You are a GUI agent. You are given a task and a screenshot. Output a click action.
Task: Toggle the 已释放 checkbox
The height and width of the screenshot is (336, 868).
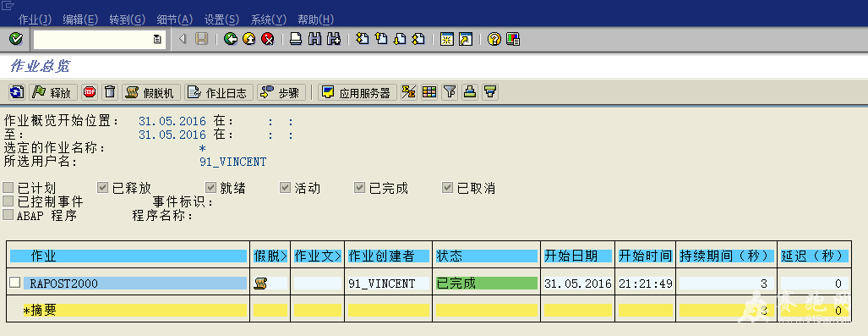(102, 187)
